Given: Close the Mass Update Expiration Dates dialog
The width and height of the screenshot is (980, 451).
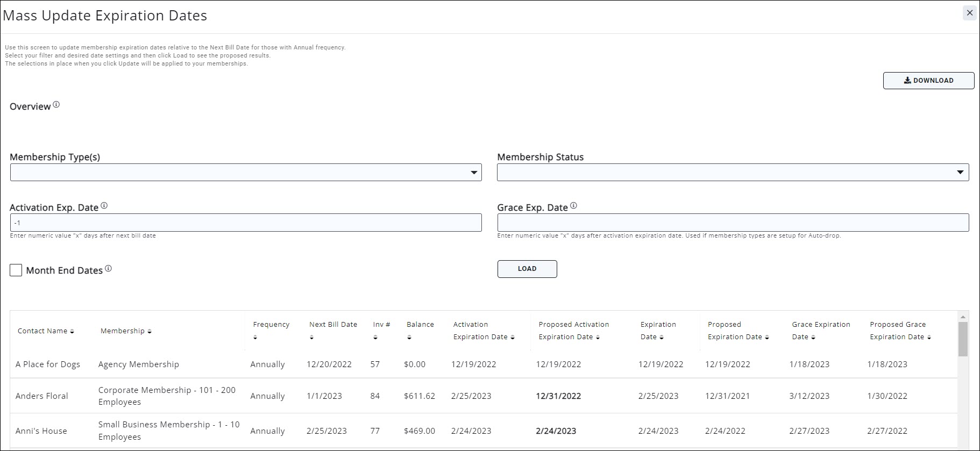Looking at the screenshot, I should pyautogui.click(x=970, y=13).
